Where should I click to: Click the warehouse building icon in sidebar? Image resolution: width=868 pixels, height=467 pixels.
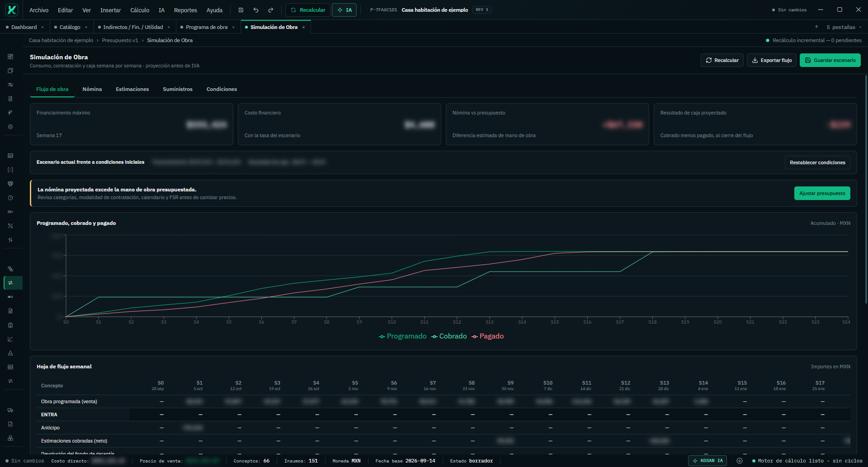10,325
